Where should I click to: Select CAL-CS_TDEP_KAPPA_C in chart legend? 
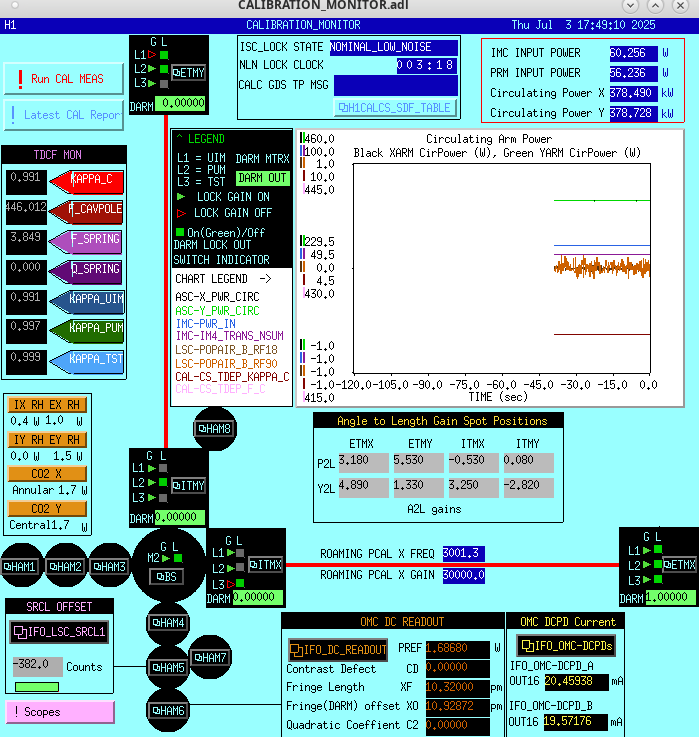tap(232, 376)
